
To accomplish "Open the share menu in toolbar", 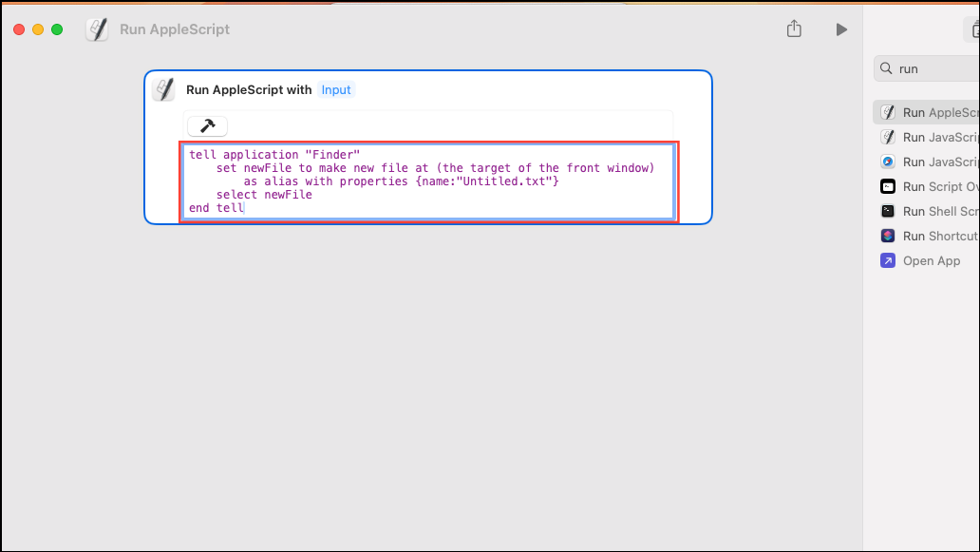I will click(795, 29).
